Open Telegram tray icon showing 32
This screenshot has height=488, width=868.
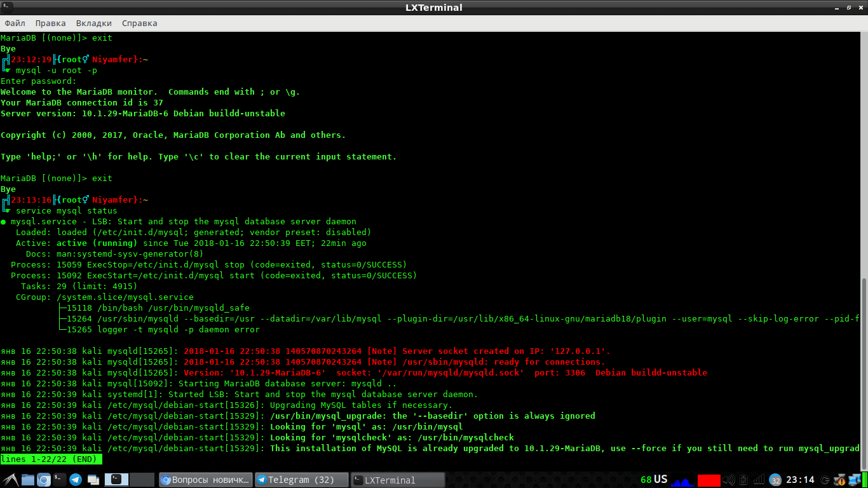[775, 480]
